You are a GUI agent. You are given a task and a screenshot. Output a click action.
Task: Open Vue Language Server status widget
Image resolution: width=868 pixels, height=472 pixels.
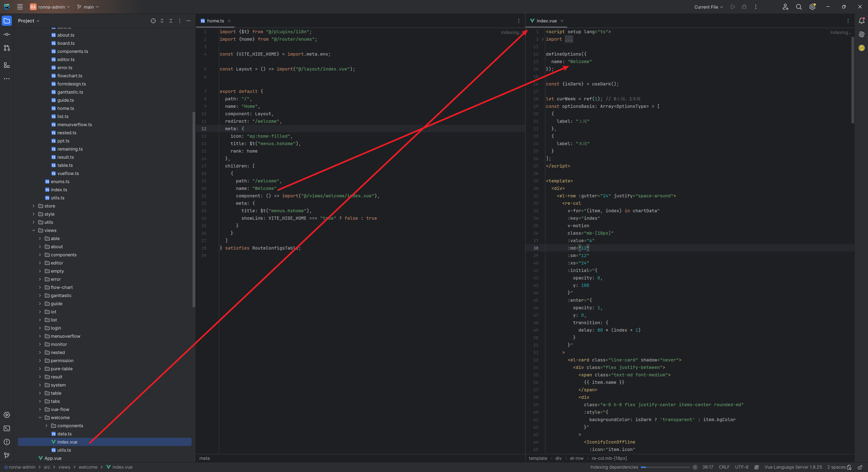793,467
